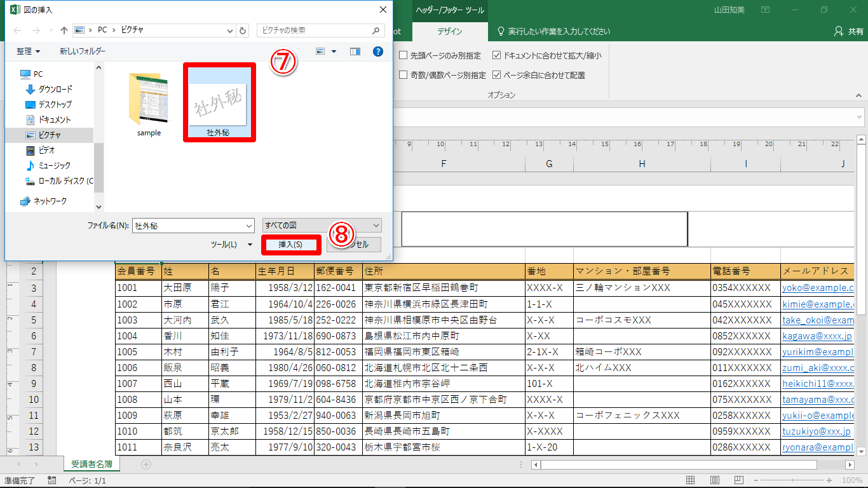
Task: Open dialog help question mark
Action: click(x=378, y=51)
